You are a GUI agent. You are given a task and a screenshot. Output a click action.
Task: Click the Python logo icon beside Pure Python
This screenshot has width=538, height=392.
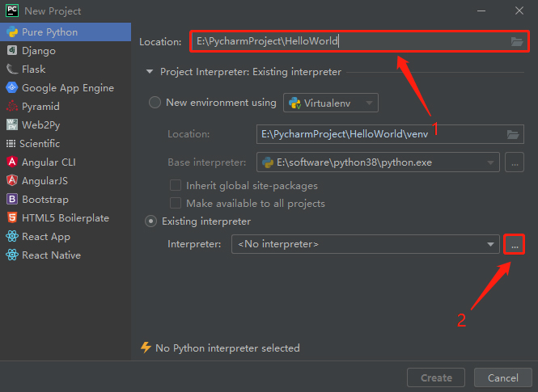click(12, 32)
